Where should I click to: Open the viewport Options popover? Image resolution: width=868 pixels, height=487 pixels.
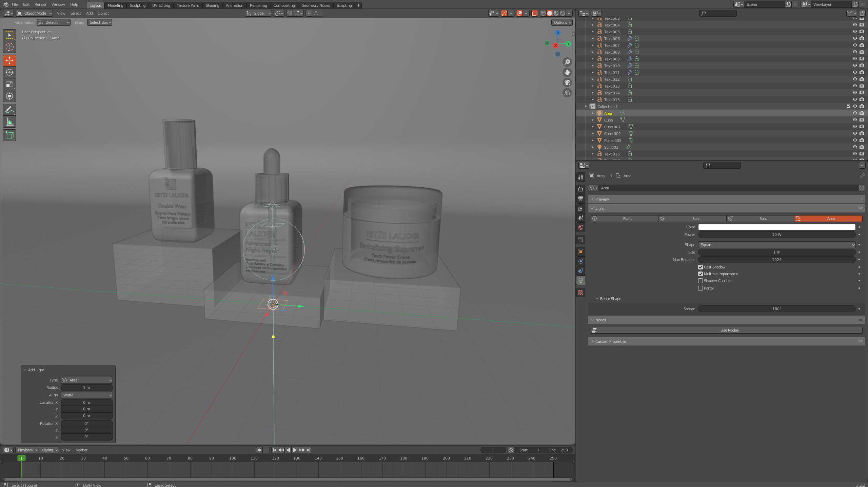coord(562,22)
